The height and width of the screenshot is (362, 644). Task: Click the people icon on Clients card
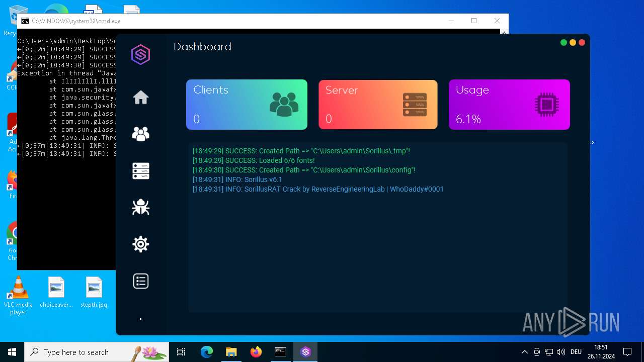click(x=284, y=105)
